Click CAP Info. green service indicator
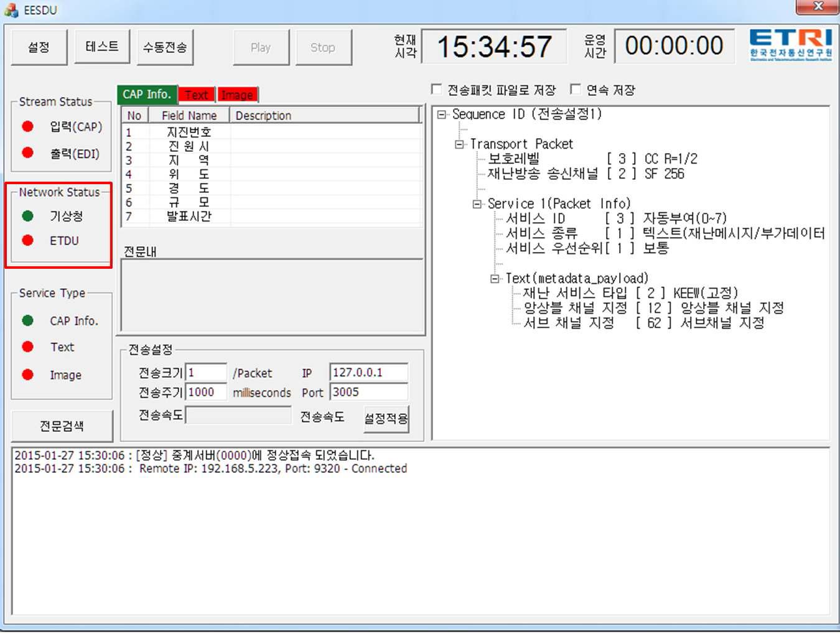840x634 pixels. coord(27,320)
